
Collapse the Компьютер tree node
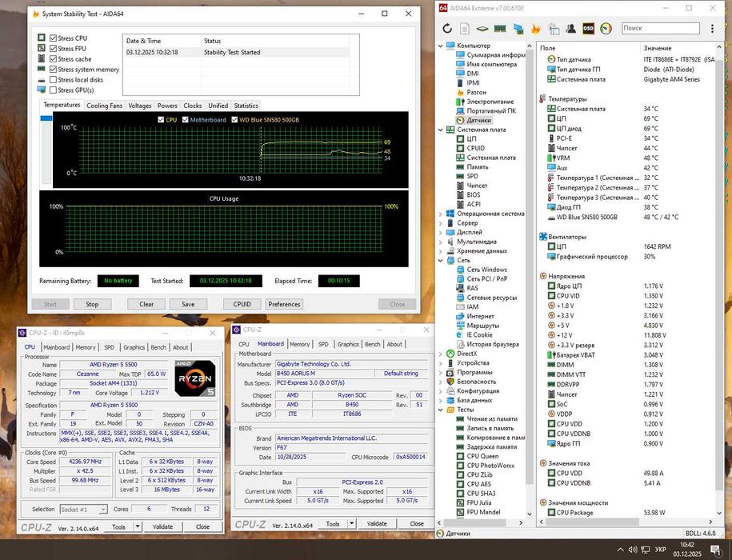pos(440,46)
